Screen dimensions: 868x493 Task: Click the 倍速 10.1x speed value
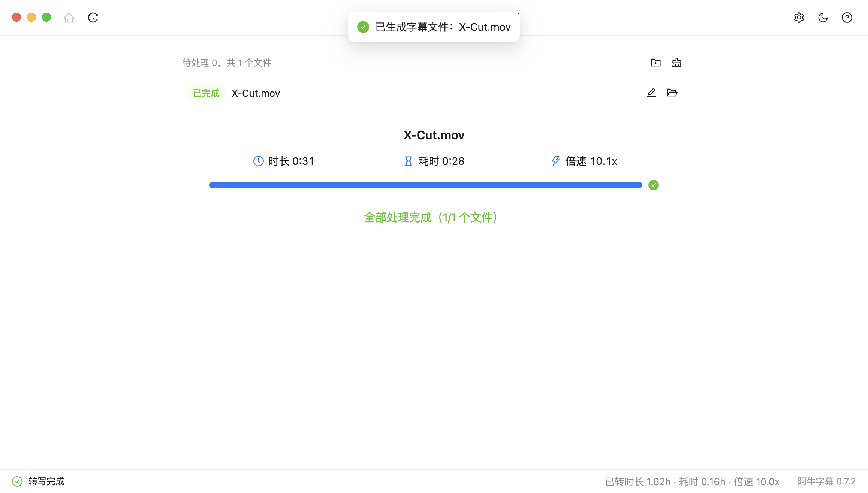point(591,161)
